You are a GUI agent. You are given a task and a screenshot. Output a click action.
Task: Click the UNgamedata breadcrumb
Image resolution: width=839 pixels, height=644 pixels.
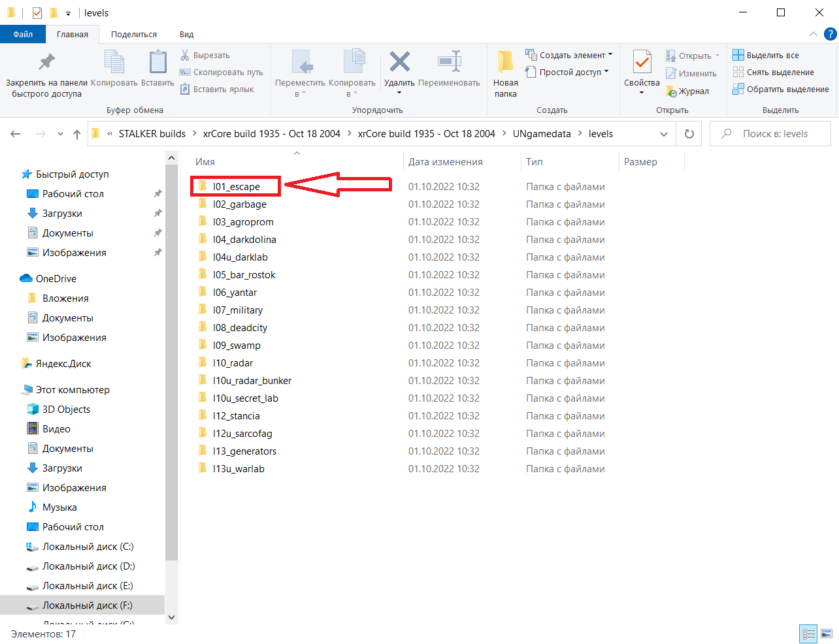pos(542,134)
